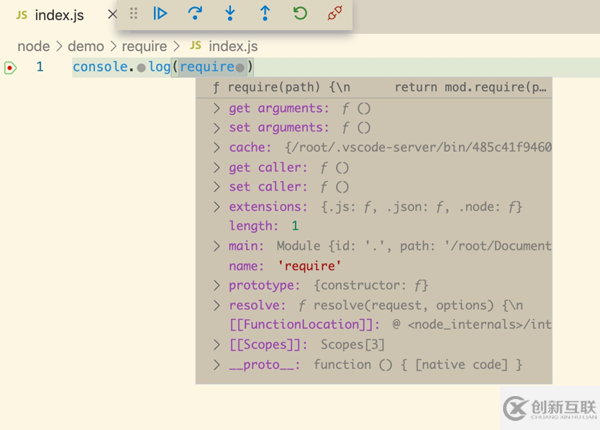The width and height of the screenshot is (600, 430).
Task: Disconnect the debugger with plug icon
Action: pyautogui.click(x=335, y=14)
